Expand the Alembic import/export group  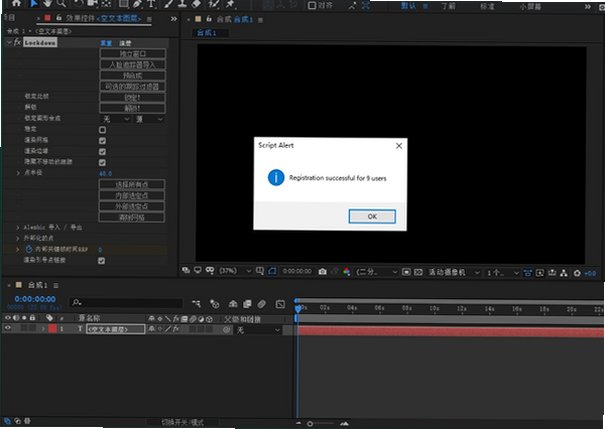point(18,228)
